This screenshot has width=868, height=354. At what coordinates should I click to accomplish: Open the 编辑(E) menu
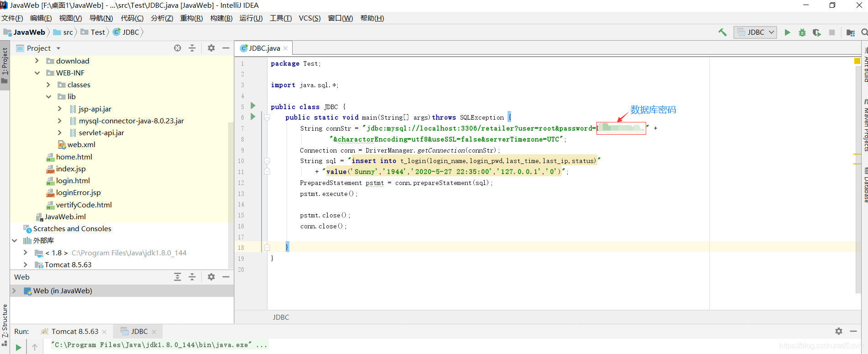pyautogui.click(x=41, y=18)
